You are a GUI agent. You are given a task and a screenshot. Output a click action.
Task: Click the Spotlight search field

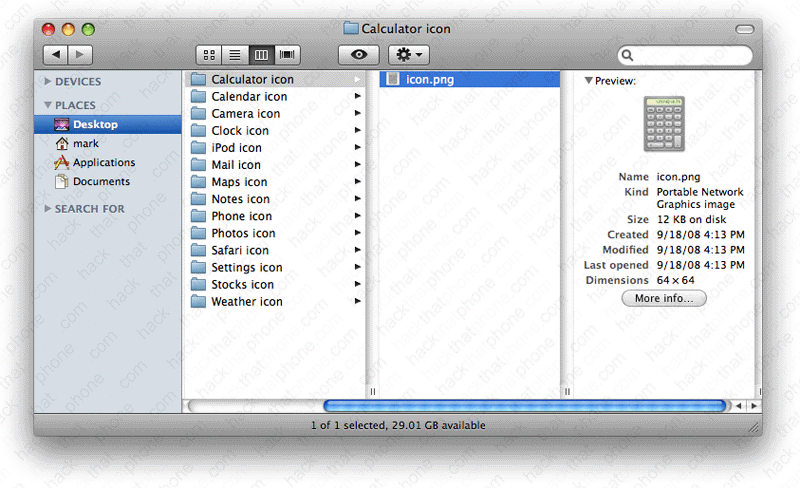(690, 55)
